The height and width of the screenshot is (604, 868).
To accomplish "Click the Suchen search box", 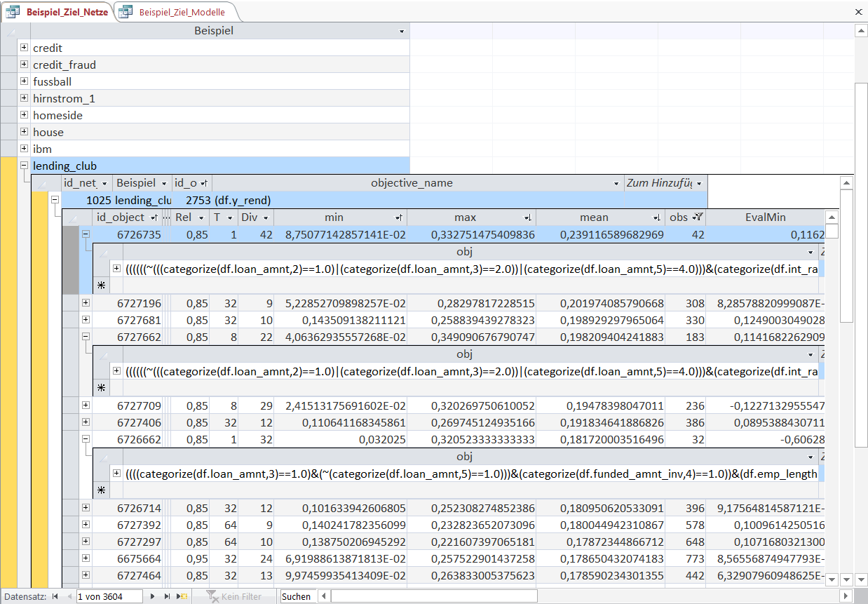I will pos(298,596).
